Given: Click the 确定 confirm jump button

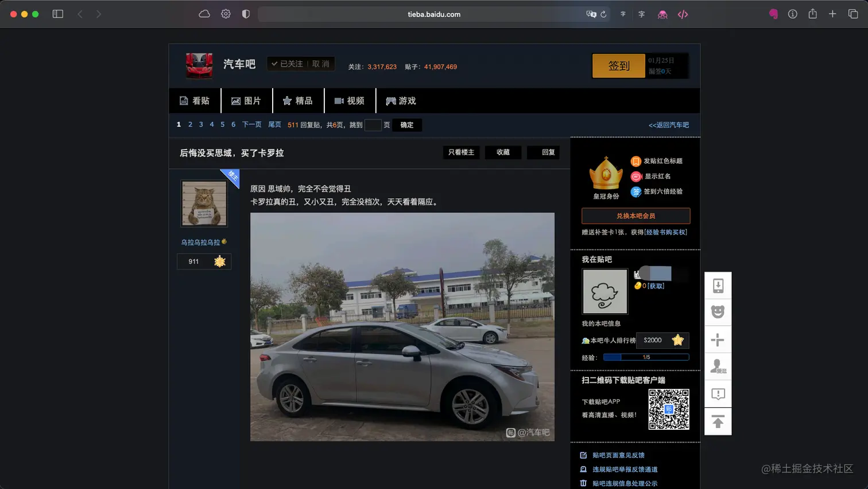Looking at the screenshot, I should tap(407, 125).
